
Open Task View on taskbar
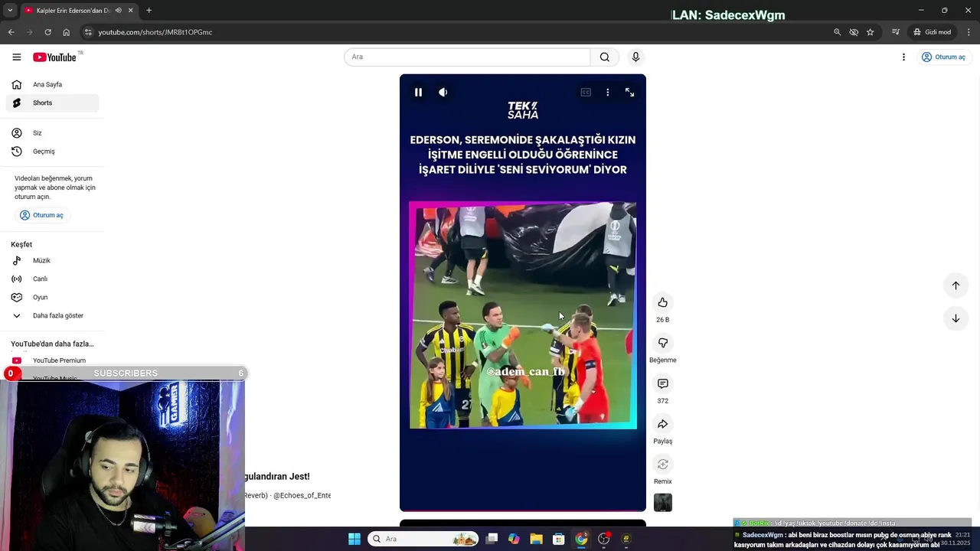[492, 539]
